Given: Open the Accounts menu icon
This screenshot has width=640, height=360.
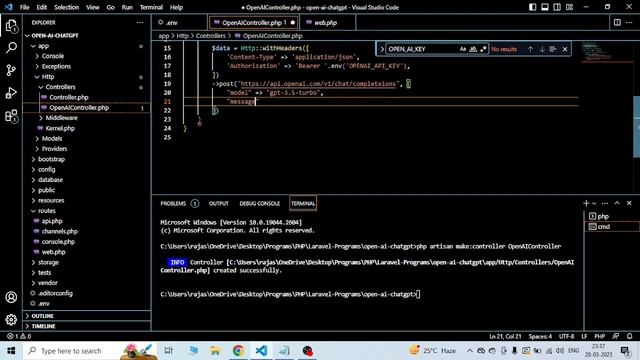Looking at the screenshot, I should pos(11,297).
